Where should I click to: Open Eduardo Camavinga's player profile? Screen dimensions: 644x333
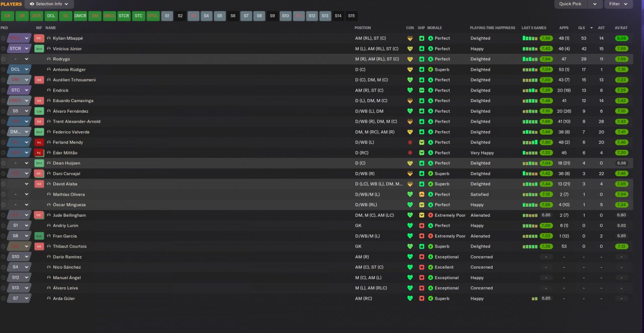(x=73, y=101)
